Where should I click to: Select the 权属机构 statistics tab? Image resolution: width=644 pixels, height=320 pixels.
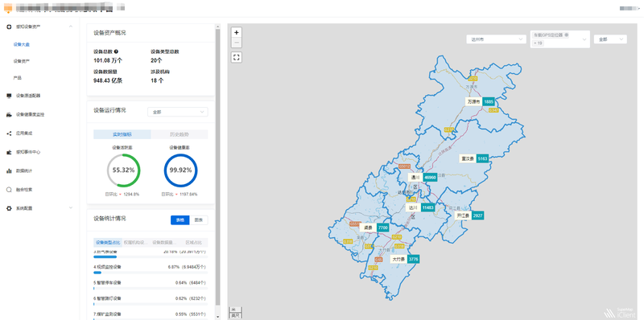click(x=136, y=243)
